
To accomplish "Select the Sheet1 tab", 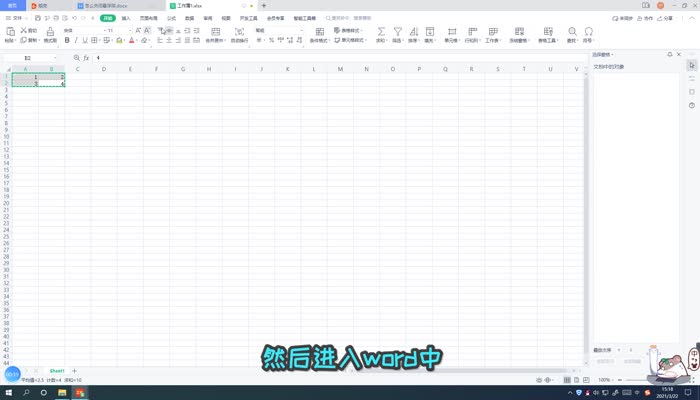I will pyautogui.click(x=57, y=371).
